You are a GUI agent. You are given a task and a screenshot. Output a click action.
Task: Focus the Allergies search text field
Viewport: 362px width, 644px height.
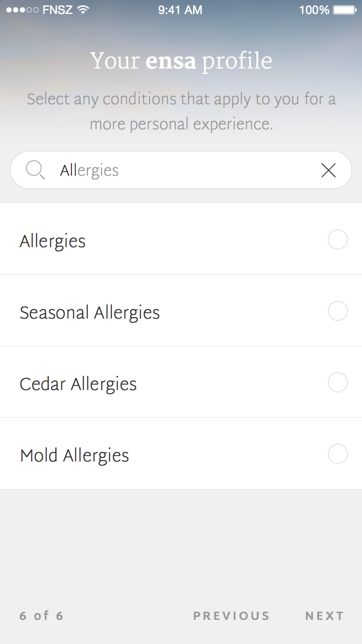[x=183, y=170]
